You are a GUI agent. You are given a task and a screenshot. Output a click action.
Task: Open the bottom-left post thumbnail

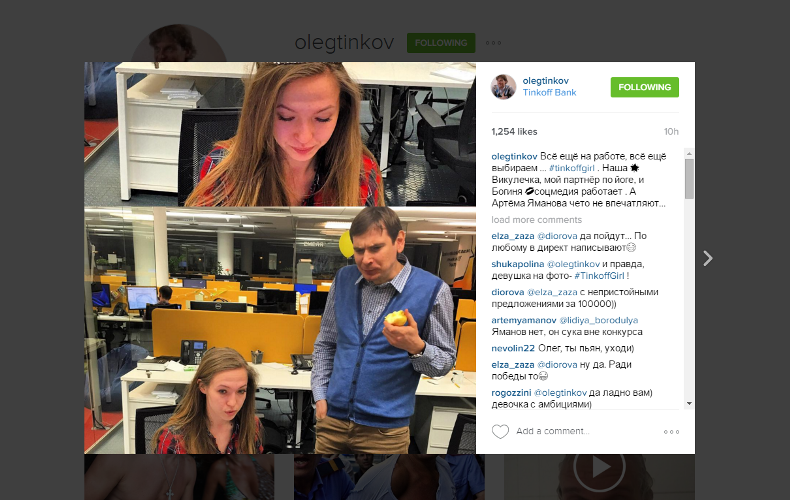pos(179,477)
